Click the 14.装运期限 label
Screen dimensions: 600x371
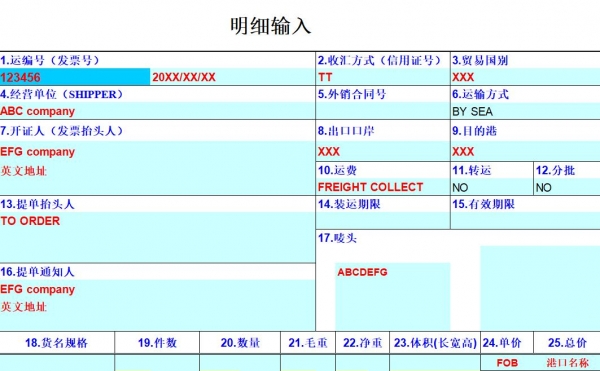point(349,204)
